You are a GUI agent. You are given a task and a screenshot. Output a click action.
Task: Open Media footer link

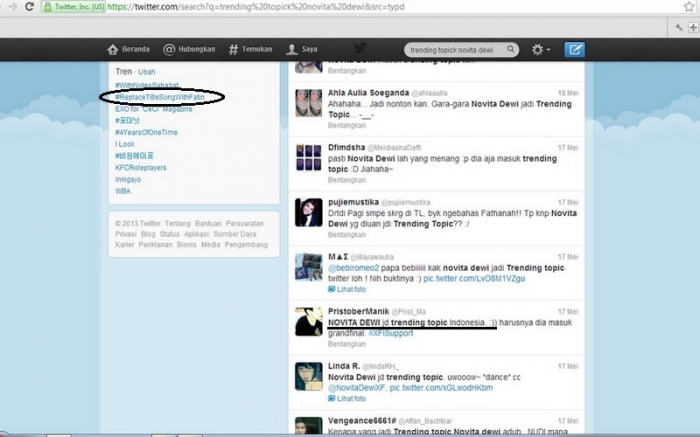[211, 245]
